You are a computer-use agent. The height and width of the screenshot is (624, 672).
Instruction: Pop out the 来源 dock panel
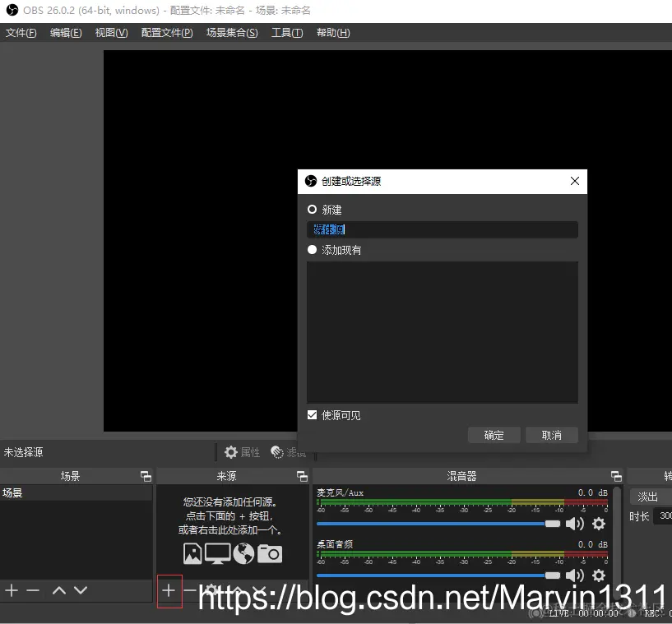point(302,476)
